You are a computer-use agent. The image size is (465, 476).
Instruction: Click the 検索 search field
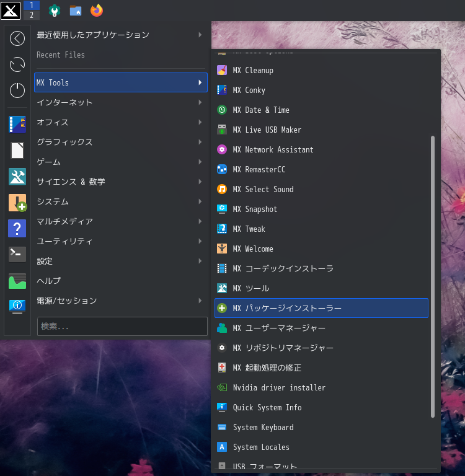coord(122,327)
